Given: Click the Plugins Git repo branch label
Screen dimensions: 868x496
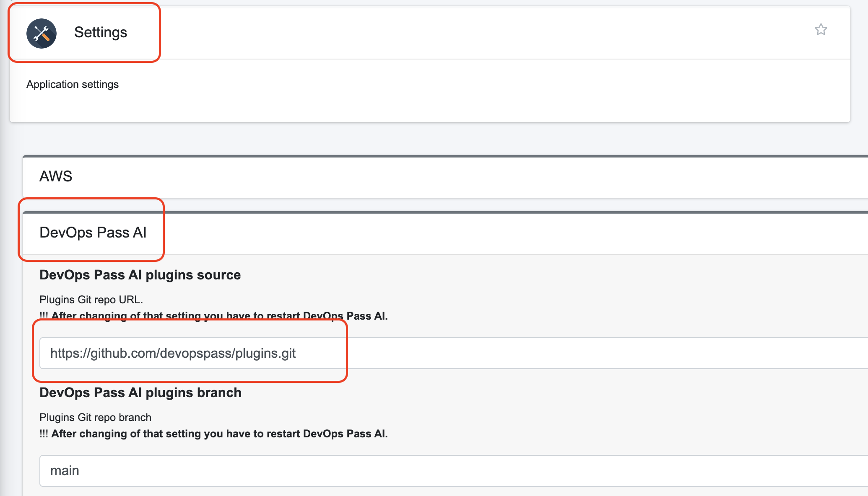Looking at the screenshot, I should click(x=95, y=418).
